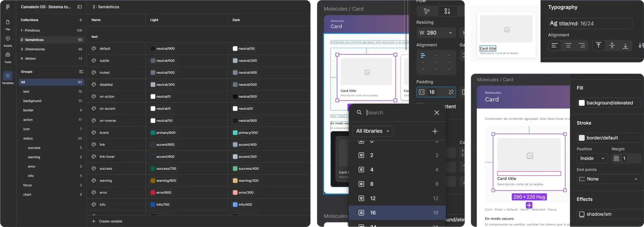The width and height of the screenshot is (644, 227).
Task: Select the success subgroup under status
Action: click(x=51, y=148)
